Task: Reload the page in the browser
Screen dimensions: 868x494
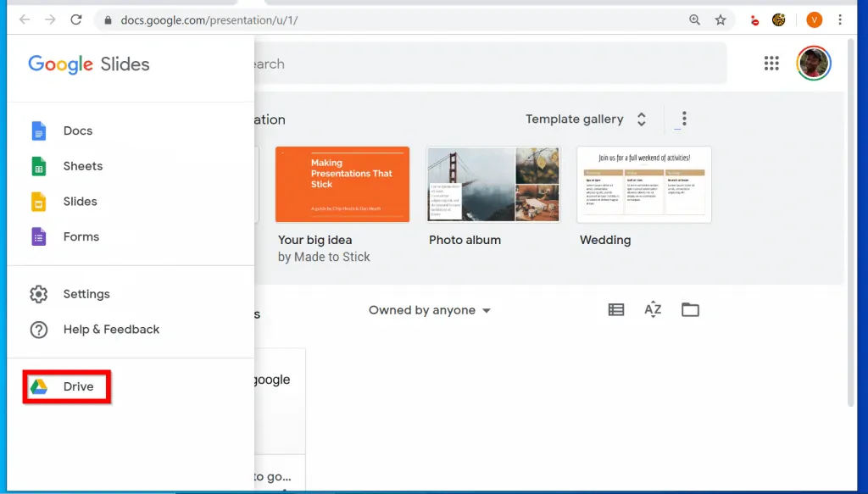Action: pos(76,19)
